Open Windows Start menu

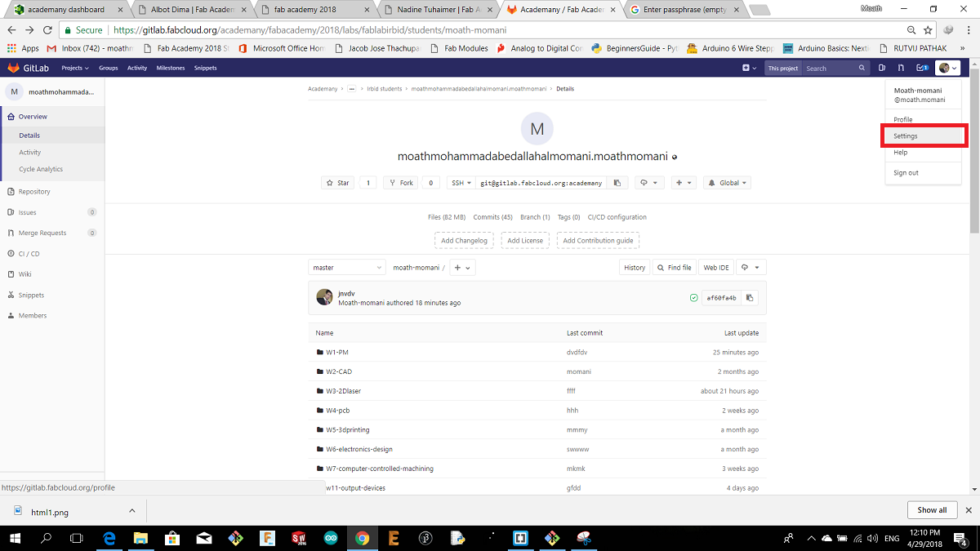pos(16,539)
